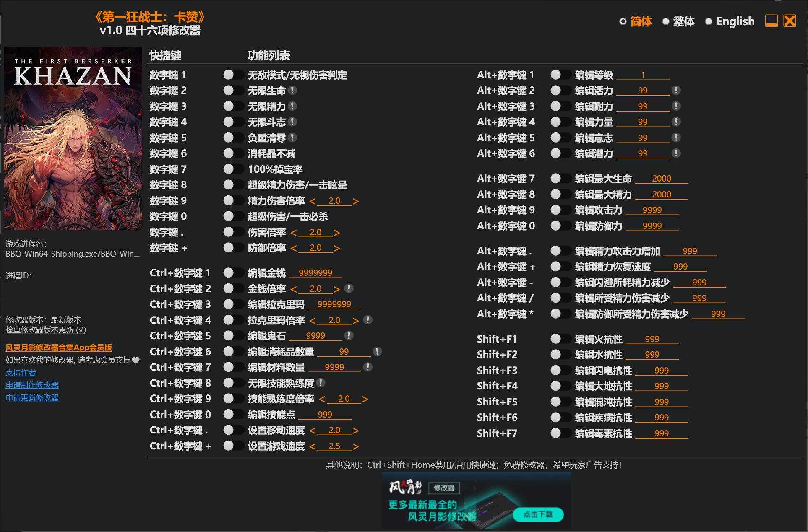The image size is (808, 532).
Task: Click the info icon beside 无限斗志
Action: click(x=293, y=122)
